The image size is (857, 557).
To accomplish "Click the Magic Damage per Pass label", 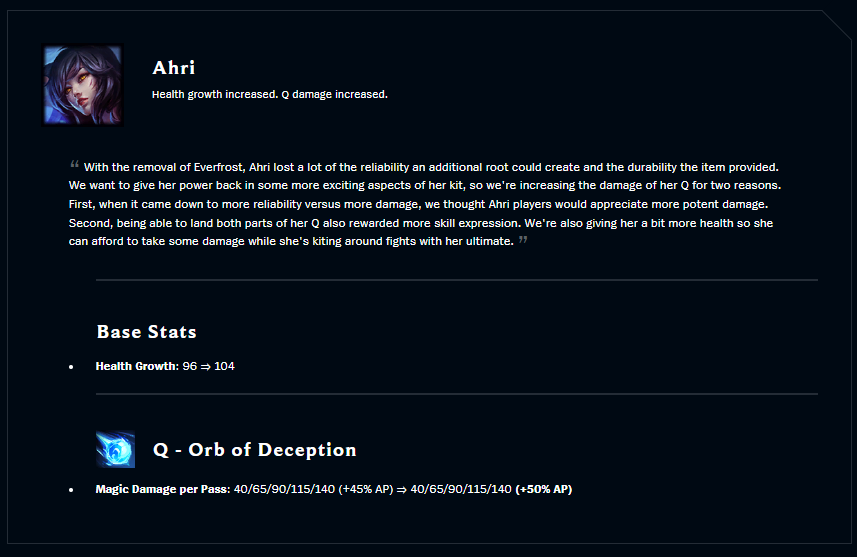I will point(163,489).
